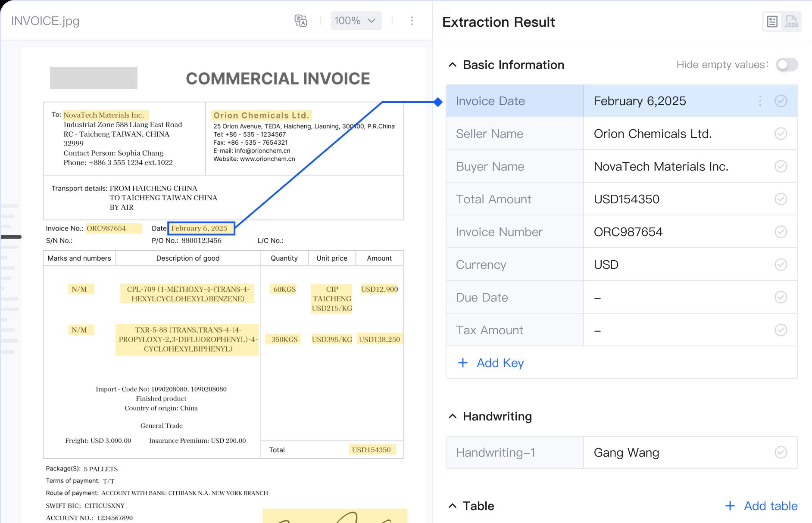
Task: Confirm the Total Amount checkmark
Action: click(781, 199)
